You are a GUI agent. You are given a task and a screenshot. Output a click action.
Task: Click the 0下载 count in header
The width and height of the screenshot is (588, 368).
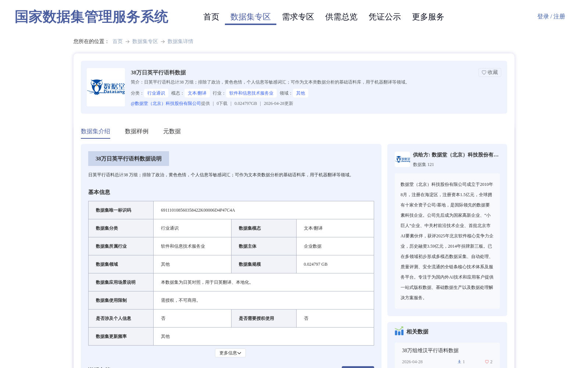[222, 103]
